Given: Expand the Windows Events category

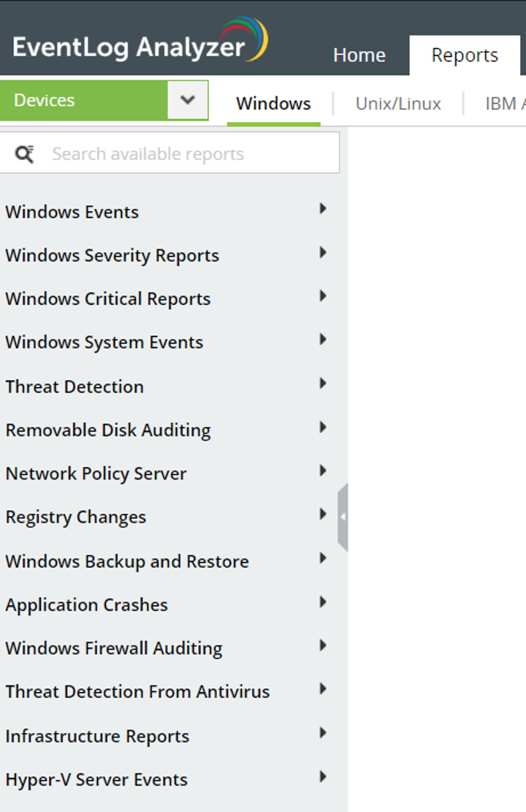Looking at the screenshot, I should (x=322, y=209).
